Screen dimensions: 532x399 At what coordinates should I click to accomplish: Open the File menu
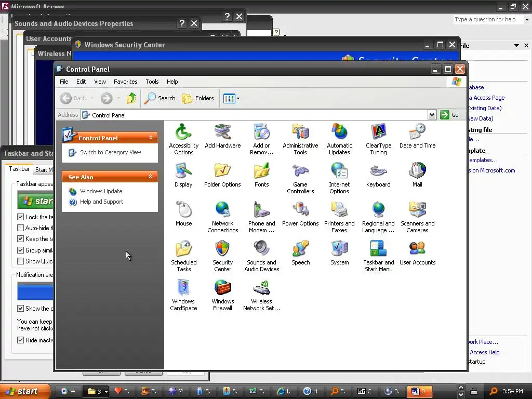(x=64, y=82)
